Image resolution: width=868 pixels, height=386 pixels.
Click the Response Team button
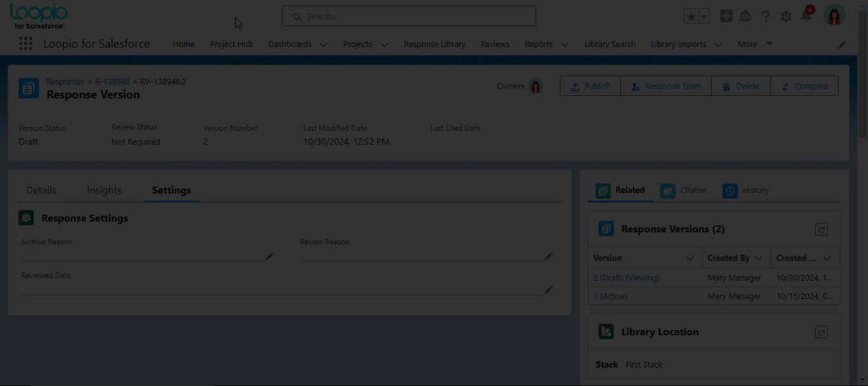pyautogui.click(x=666, y=86)
